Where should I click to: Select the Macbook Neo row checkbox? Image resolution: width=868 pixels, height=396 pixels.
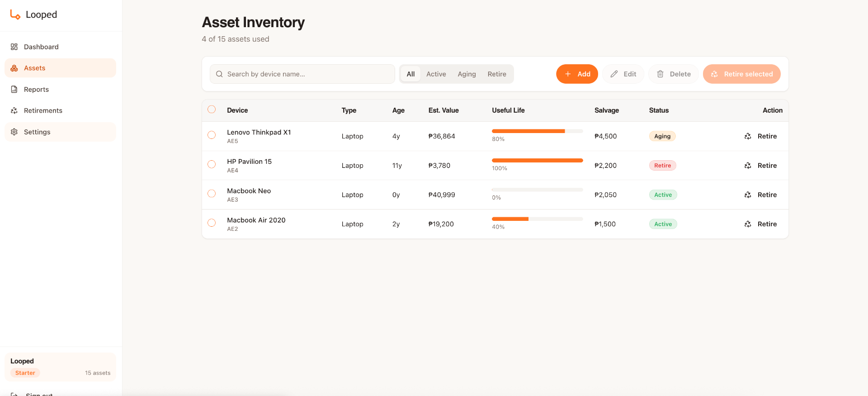pyautogui.click(x=212, y=193)
